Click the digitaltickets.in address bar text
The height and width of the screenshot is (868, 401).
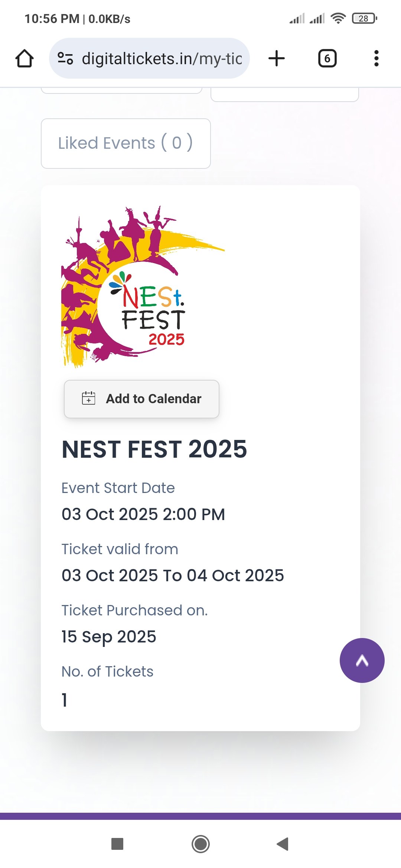[162, 59]
